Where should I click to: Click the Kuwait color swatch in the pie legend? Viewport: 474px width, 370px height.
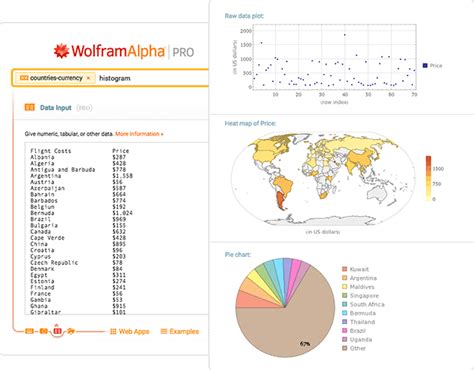pyautogui.click(x=345, y=269)
